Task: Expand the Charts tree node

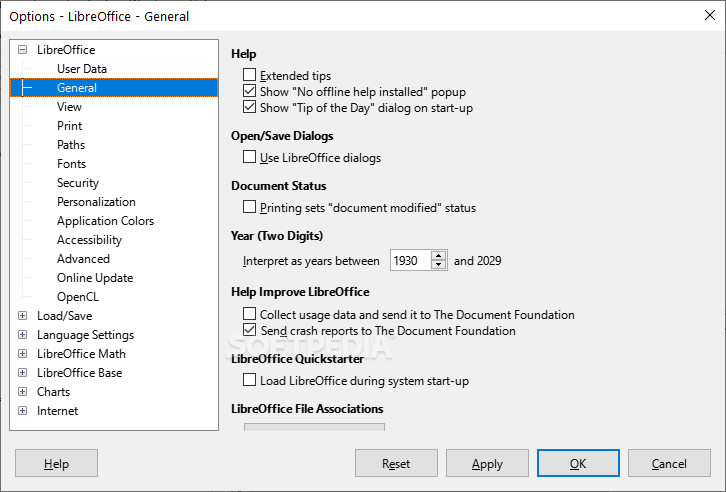Action: point(22,392)
